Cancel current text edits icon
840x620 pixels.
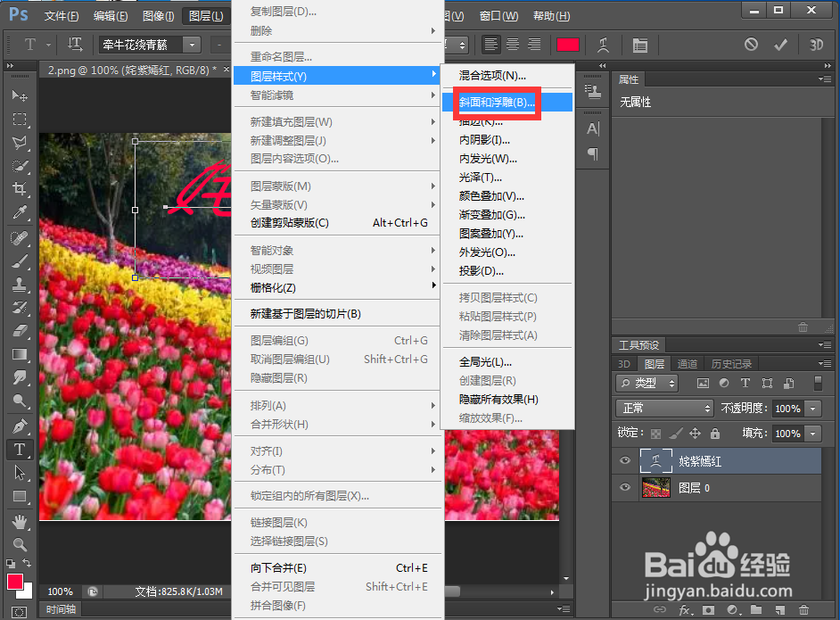pyautogui.click(x=751, y=45)
